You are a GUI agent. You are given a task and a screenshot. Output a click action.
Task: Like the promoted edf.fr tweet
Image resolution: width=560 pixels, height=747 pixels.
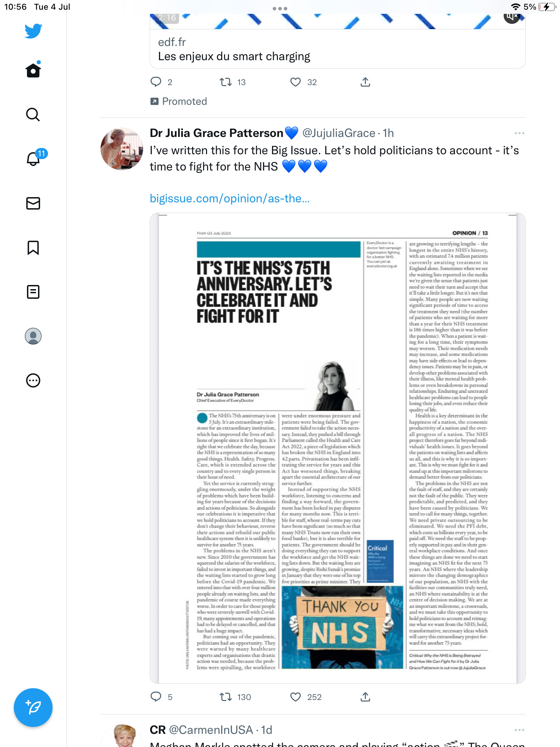tap(295, 82)
